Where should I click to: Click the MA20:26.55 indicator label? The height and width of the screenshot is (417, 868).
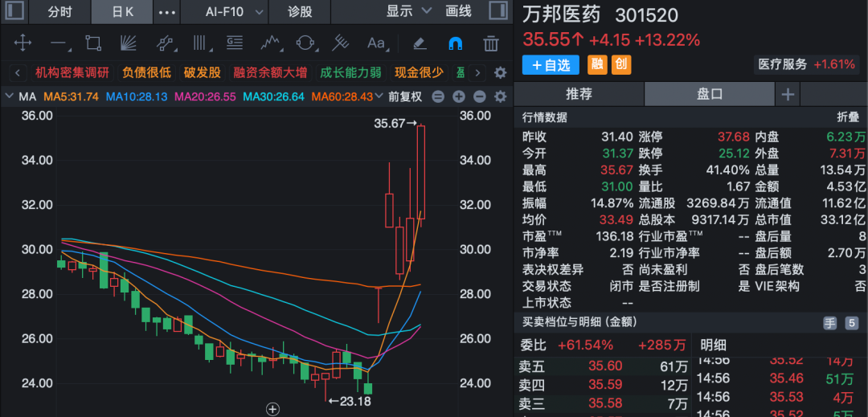206,96
